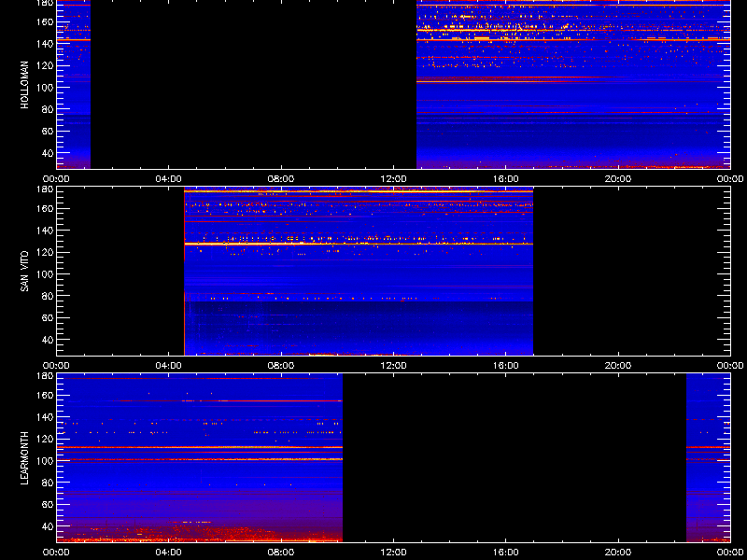Pick the 04:00 time label under San Vito plot
747x560 pixels.
169,366
